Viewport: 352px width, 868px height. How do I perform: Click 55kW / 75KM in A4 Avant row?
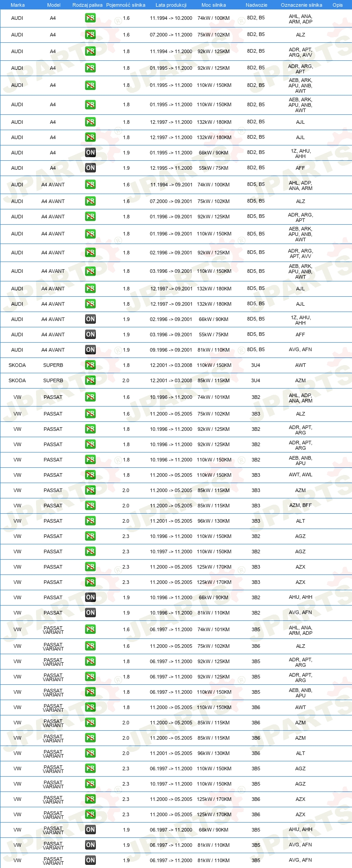pyautogui.click(x=213, y=335)
